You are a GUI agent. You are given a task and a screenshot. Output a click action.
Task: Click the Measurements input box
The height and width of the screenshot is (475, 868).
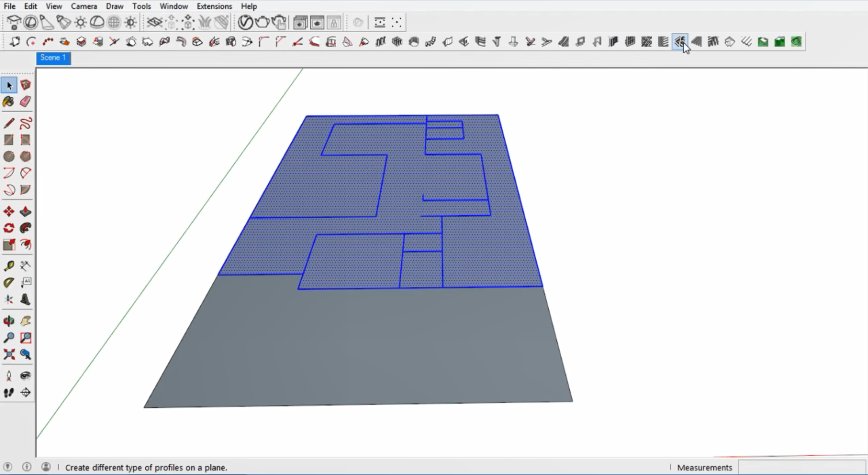(802, 467)
